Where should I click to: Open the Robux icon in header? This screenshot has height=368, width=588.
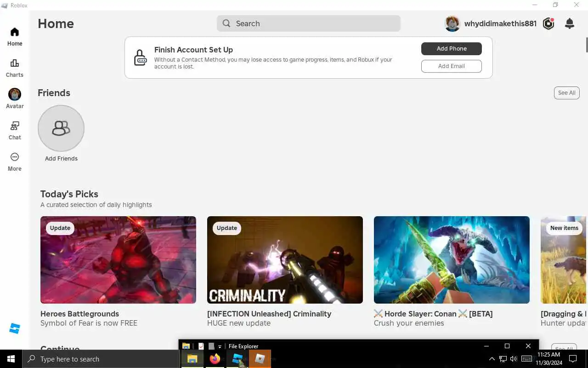tap(548, 23)
